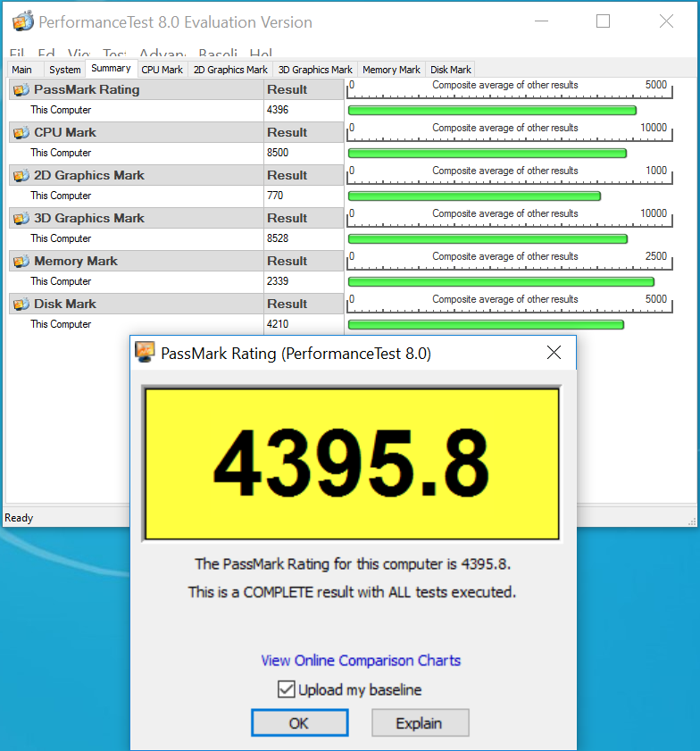Click the CPU Mark section header
The image size is (700, 751).
coord(136,133)
